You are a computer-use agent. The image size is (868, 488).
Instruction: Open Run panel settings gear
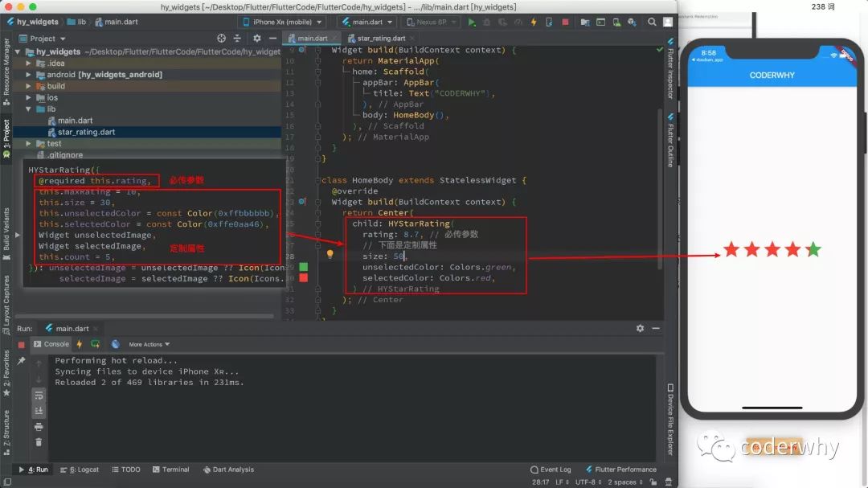pos(640,329)
